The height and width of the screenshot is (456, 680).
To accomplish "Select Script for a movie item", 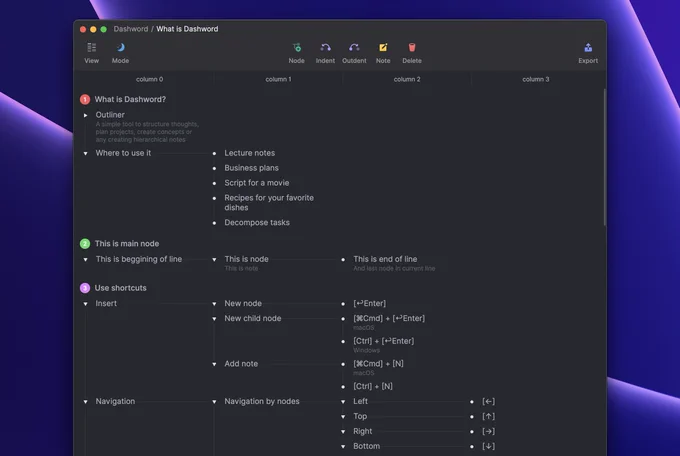I will (257, 183).
